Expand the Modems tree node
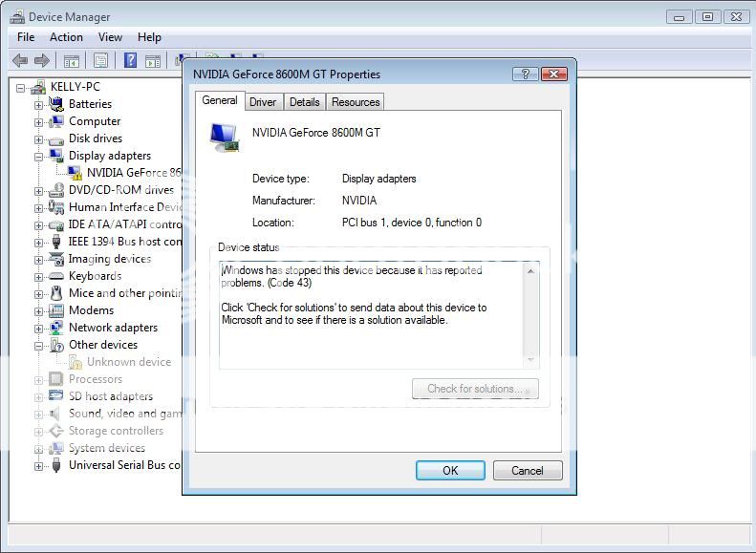The image size is (756, 553). point(39,310)
